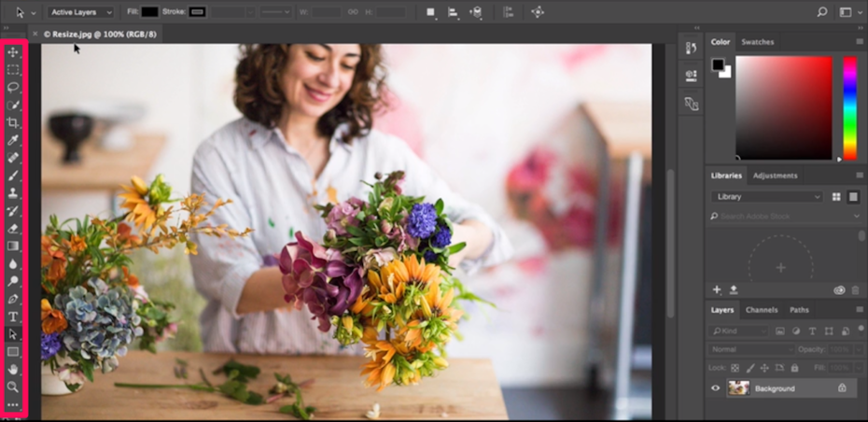Close the Resize.jpg document tab
Image resolution: width=868 pixels, height=422 pixels.
pyautogui.click(x=35, y=34)
